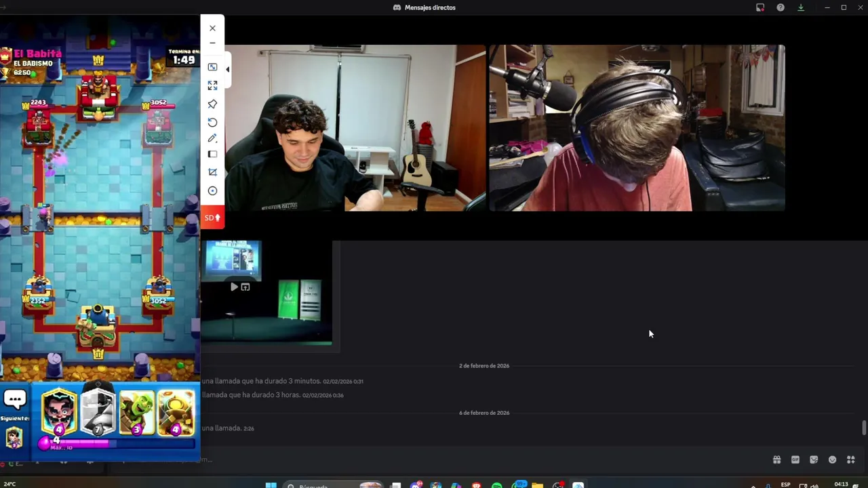Select the golden 4-elixir card on the right
This screenshot has width=868, height=488.
[x=176, y=411]
